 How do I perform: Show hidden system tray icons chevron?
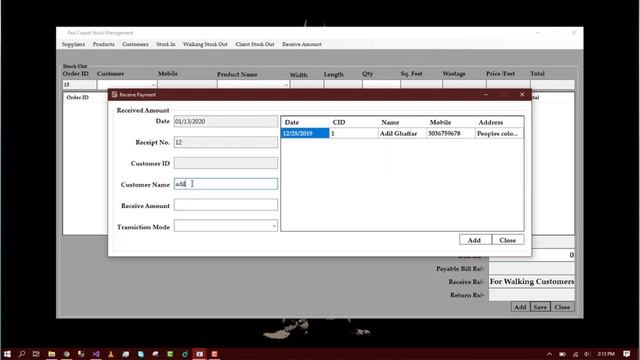[549, 354]
